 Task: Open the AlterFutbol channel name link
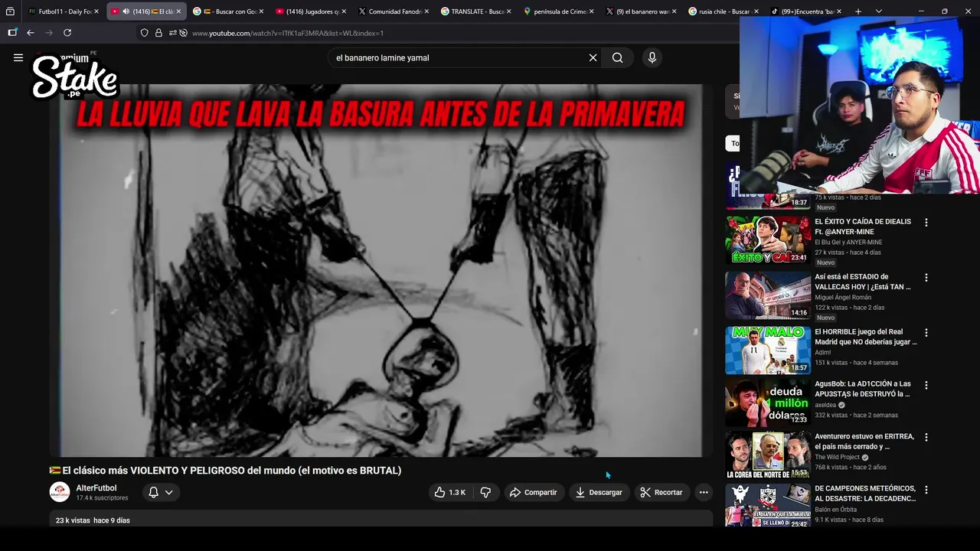point(96,487)
